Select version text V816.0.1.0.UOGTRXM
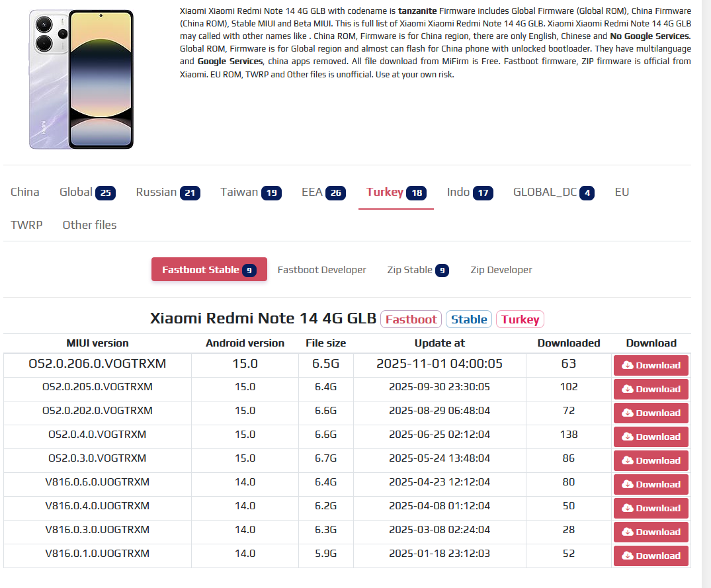The width and height of the screenshot is (711, 588). (x=97, y=554)
